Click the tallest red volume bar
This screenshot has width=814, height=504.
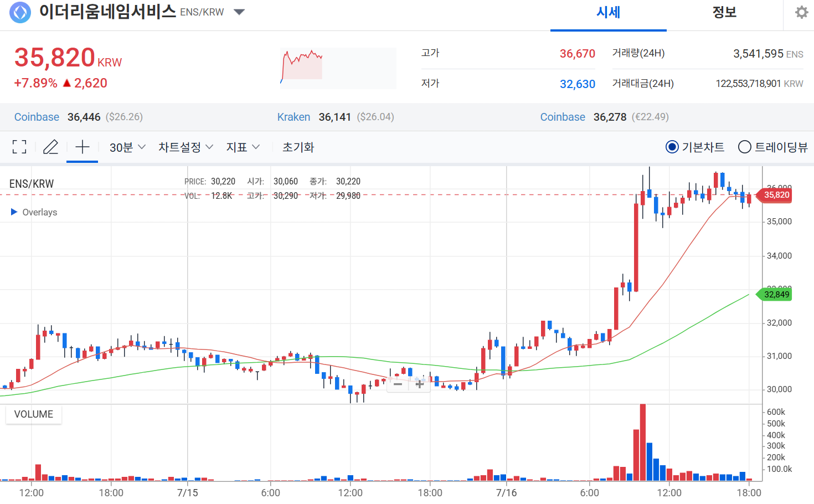click(x=642, y=443)
